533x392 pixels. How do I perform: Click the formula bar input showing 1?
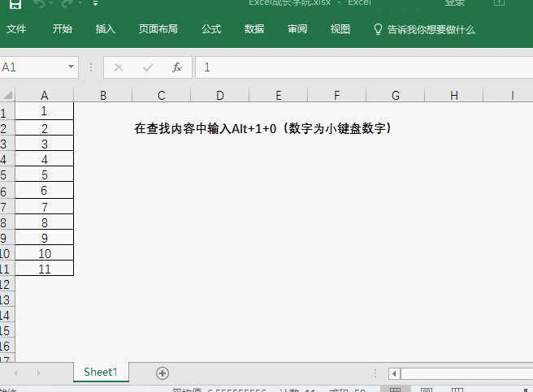coord(364,67)
